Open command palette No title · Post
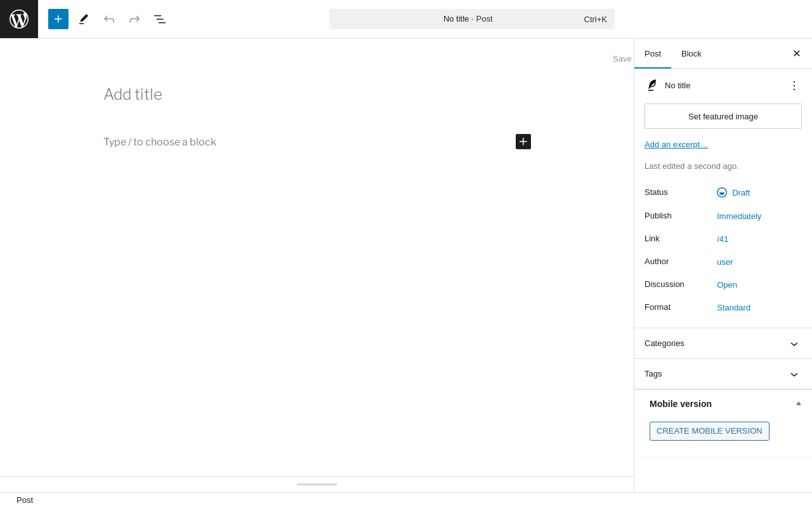The height and width of the screenshot is (508, 812). tap(472, 19)
